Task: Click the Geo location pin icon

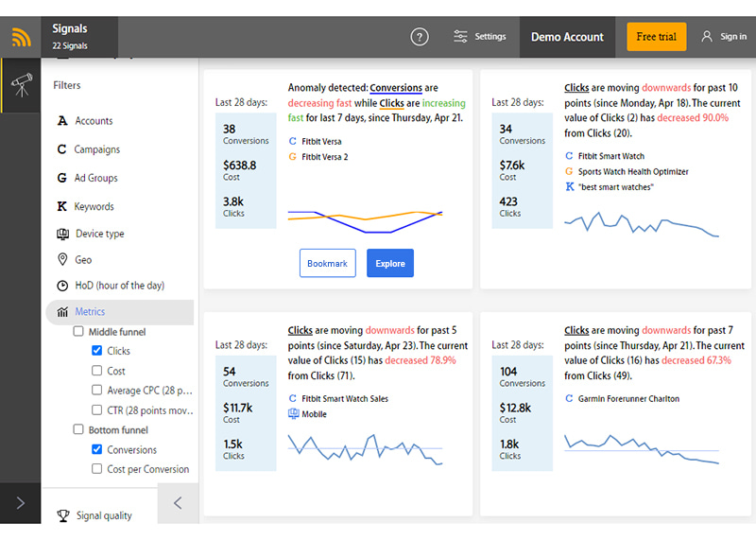Action: point(62,260)
